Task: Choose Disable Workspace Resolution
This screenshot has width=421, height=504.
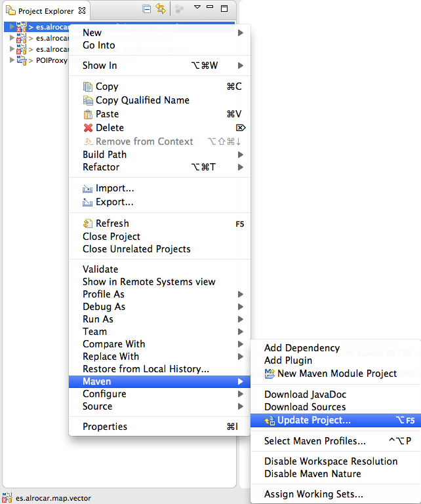Action: click(336, 461)
